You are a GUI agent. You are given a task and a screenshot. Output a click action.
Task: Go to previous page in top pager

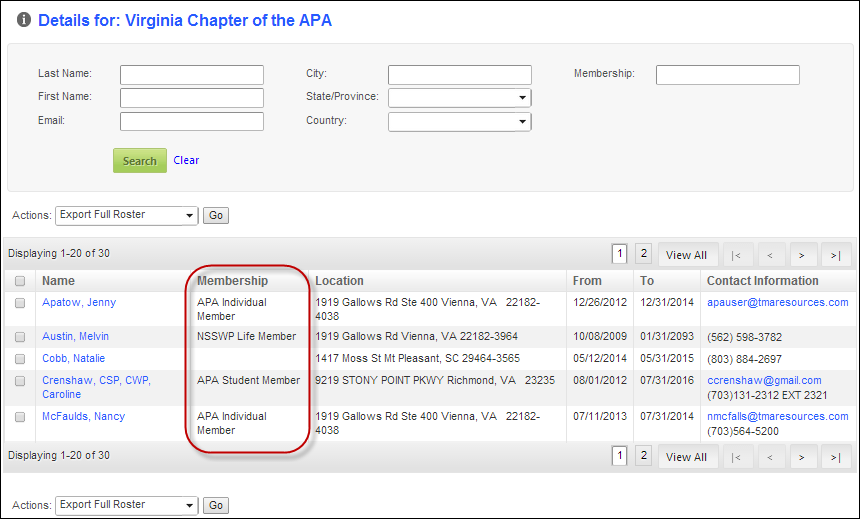click(770, 255)
